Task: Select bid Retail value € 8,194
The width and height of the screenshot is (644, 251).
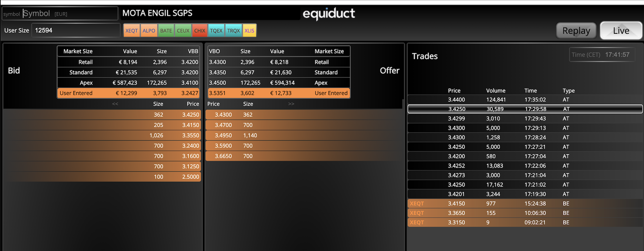Action: point(128,62)
